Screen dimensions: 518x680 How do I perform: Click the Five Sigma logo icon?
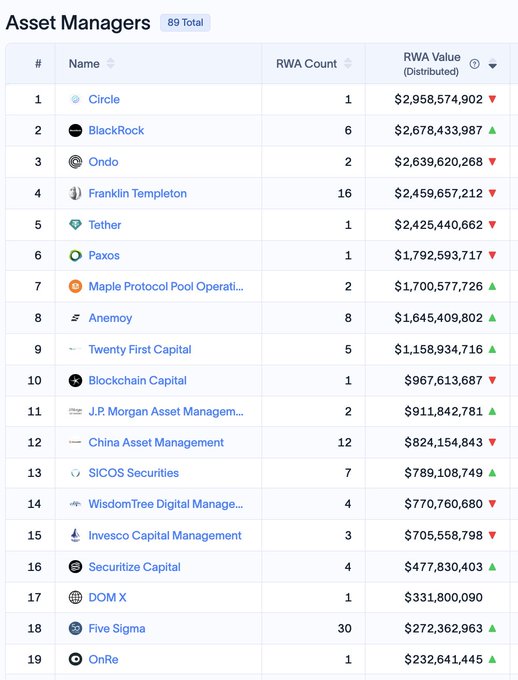[x=75, y=628]
